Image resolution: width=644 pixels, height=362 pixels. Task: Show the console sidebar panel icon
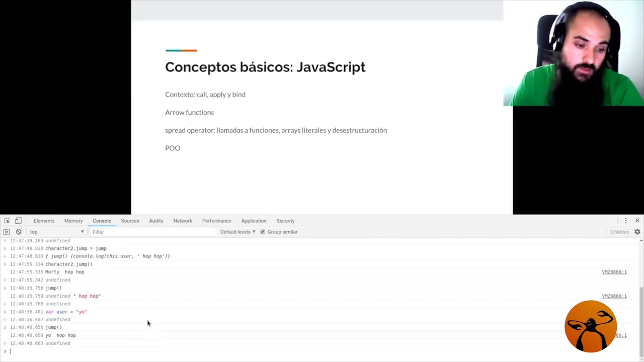tap(7, 232)
